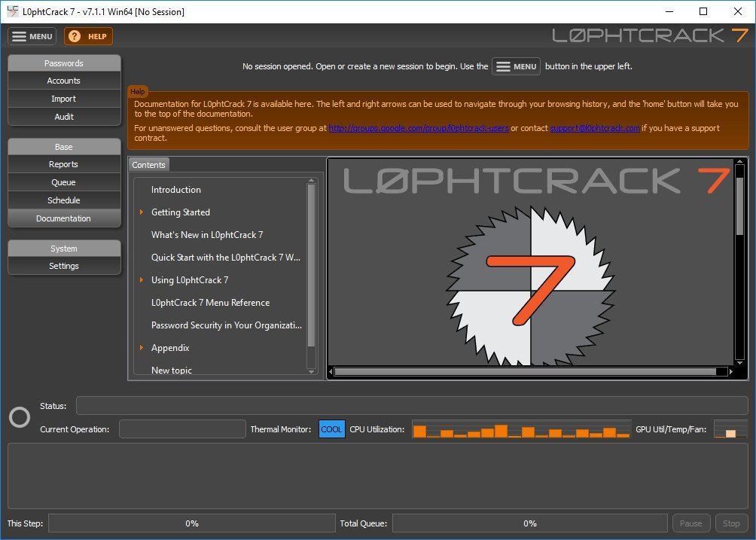The width and height of the screenshot is (756, 540).
Task: Click the GPU Util/Temp/Fan graph
Action: [x=730, y=429]
